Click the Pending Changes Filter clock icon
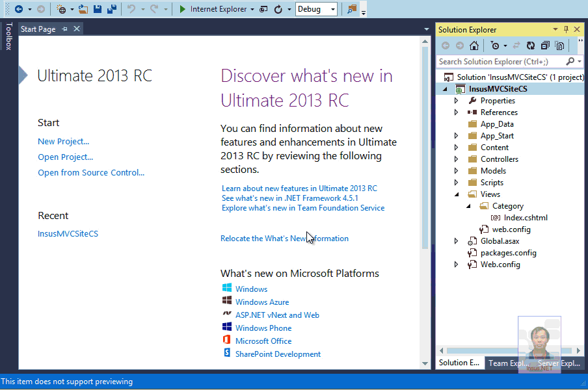The image size is (588, 390). pos(495,45)
